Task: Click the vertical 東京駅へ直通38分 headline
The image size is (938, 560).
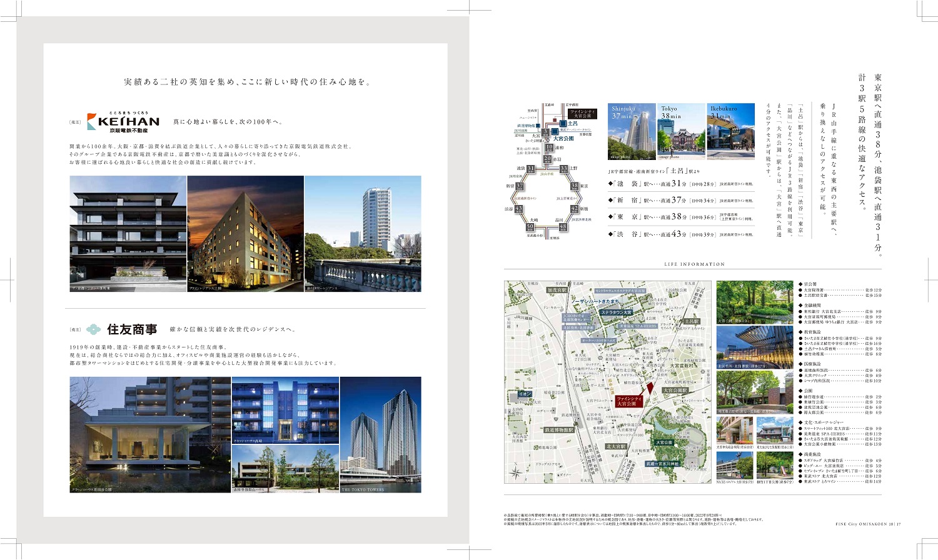Action: click(878, 165)
